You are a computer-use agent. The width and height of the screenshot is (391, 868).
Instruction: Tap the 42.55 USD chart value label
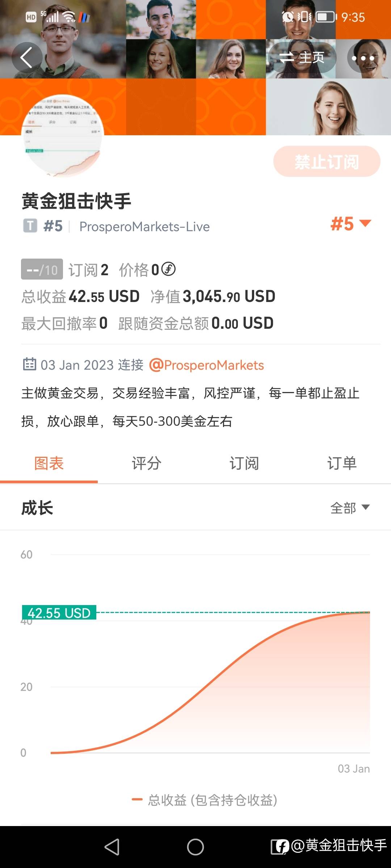59,613
